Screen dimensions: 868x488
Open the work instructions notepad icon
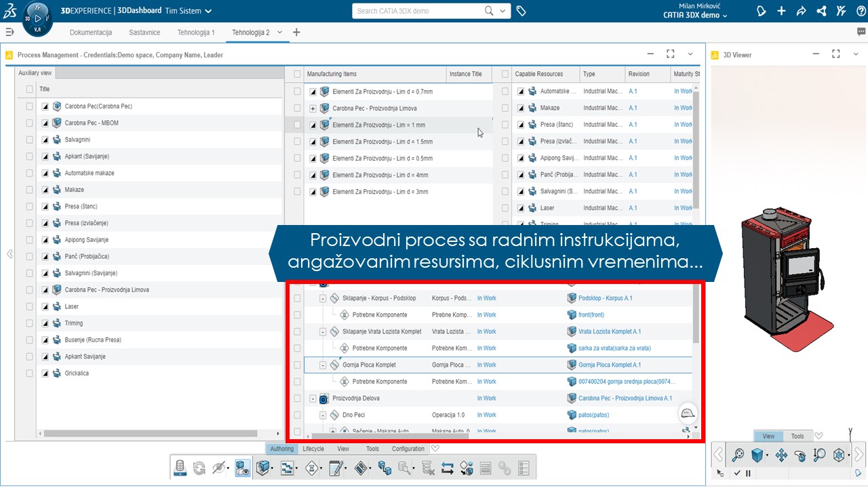(x=336, y=468)
